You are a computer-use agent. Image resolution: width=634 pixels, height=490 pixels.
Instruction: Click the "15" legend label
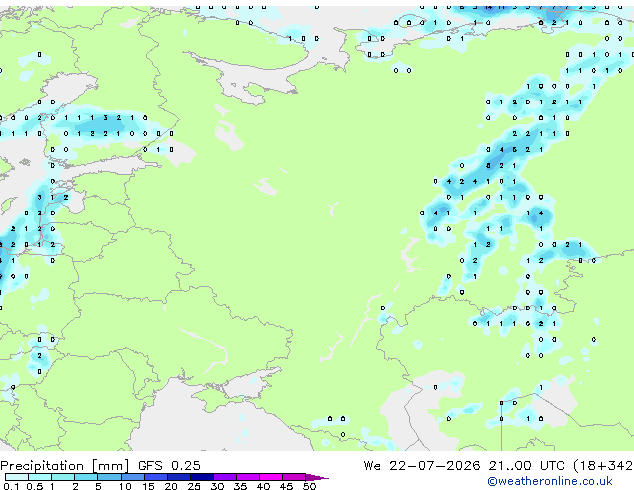pos(148,486)
